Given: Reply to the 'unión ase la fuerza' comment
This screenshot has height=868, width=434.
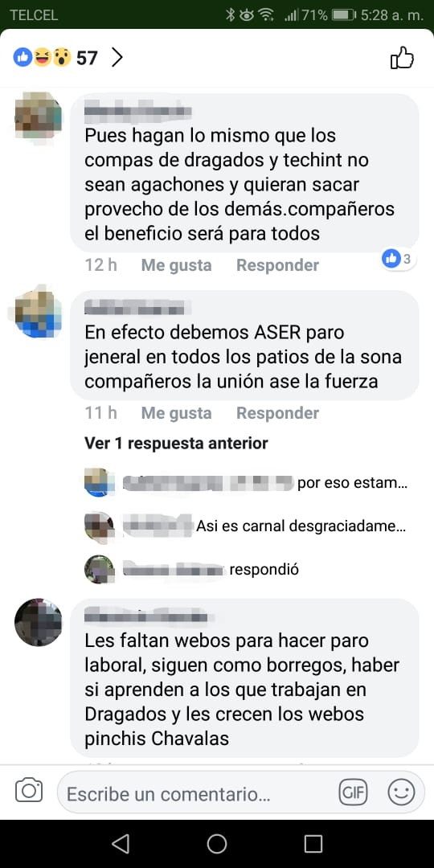Looking at the screenshot, I should pos(277,413).
